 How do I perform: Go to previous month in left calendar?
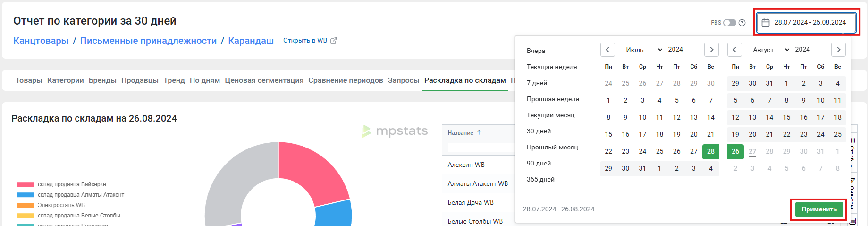click(x=607, y=50)
